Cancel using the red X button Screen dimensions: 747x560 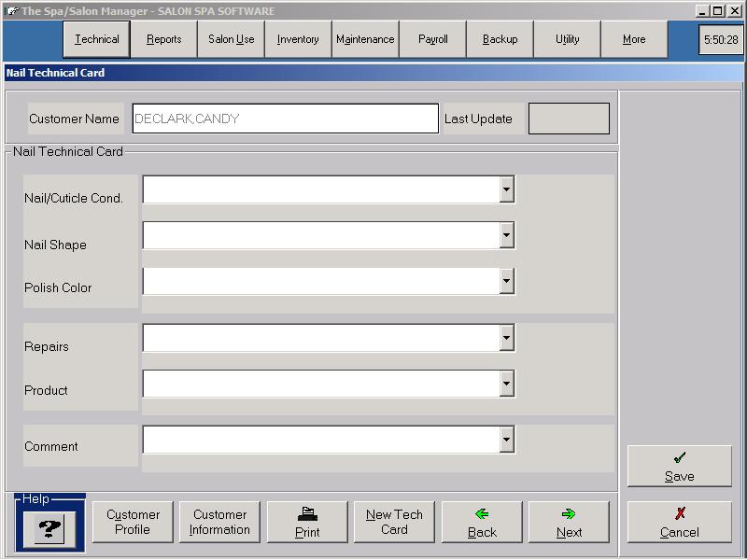[679, 522]
